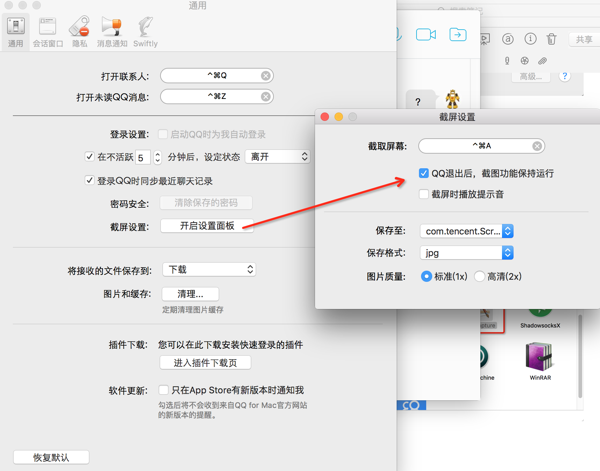Open the 保存至 com.tencent.Scr... dropdown
Image resolution: width=600 pixels, height=471 pixels.
pyautogui.click(x=466, y=231)
